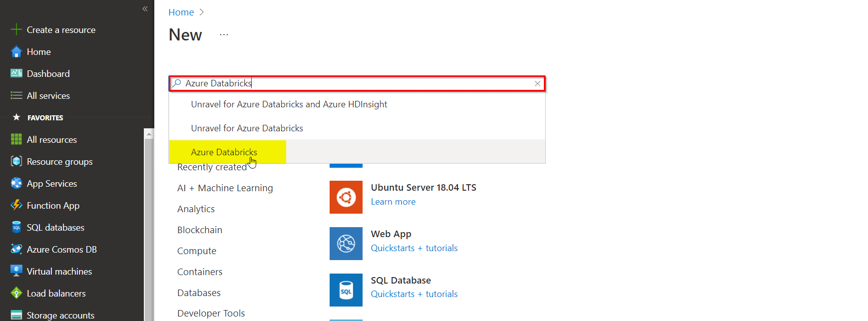Open the Dashboard icon in sidebar
The width and height of the screenshot is (868, 321).
pyautogui.click(x=16, y=74)
